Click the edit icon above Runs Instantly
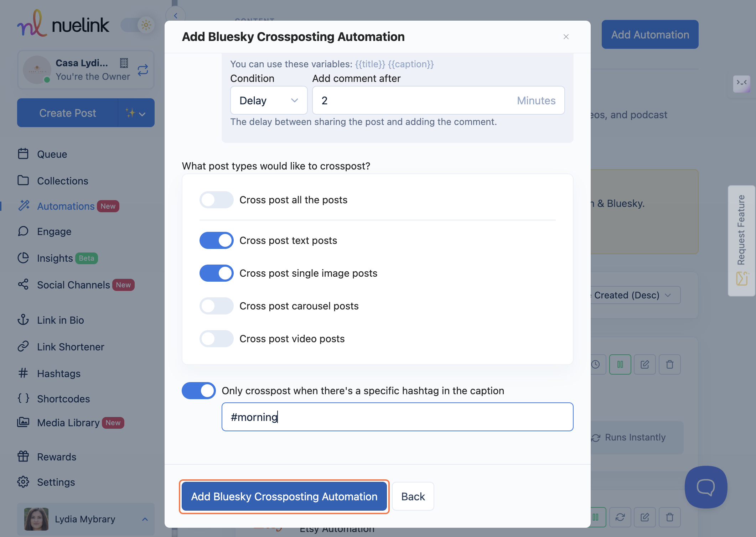Image resolution: width=756 pixels, height=537 pixels. click(x=645, y=364)
